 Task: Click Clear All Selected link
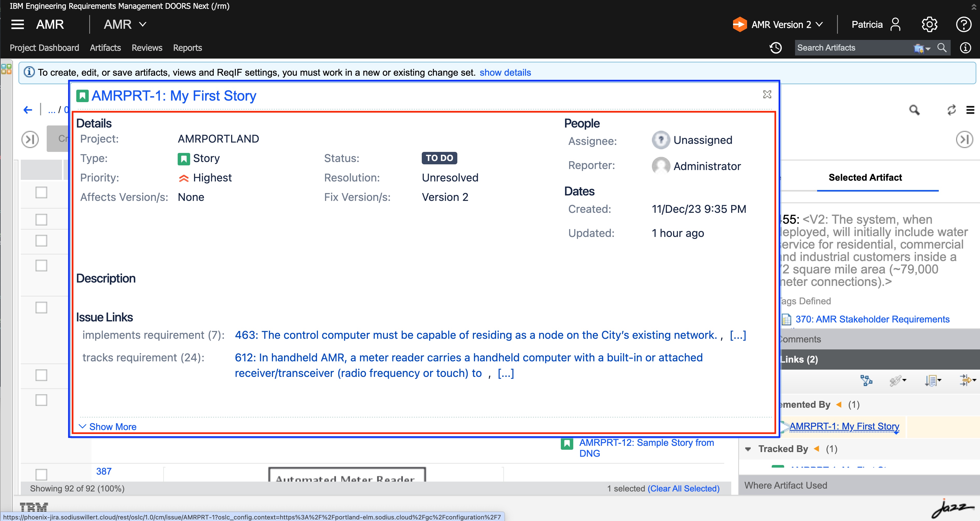coord(684,488)
